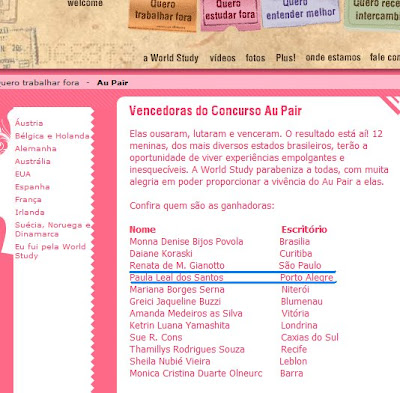Screen dimensions: 400x393
Task: Click office cell 'Curitiba'
Action: click(296, 254)
